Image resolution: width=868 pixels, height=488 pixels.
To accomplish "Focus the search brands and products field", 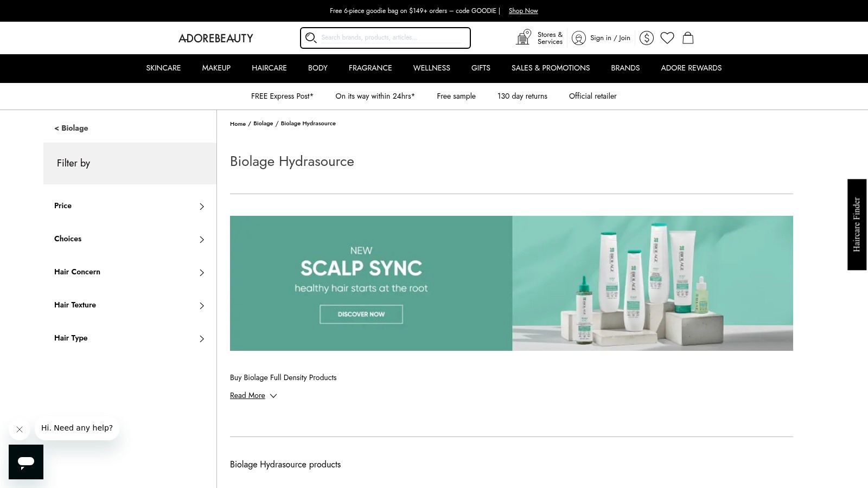I will [x=391, y=37].
